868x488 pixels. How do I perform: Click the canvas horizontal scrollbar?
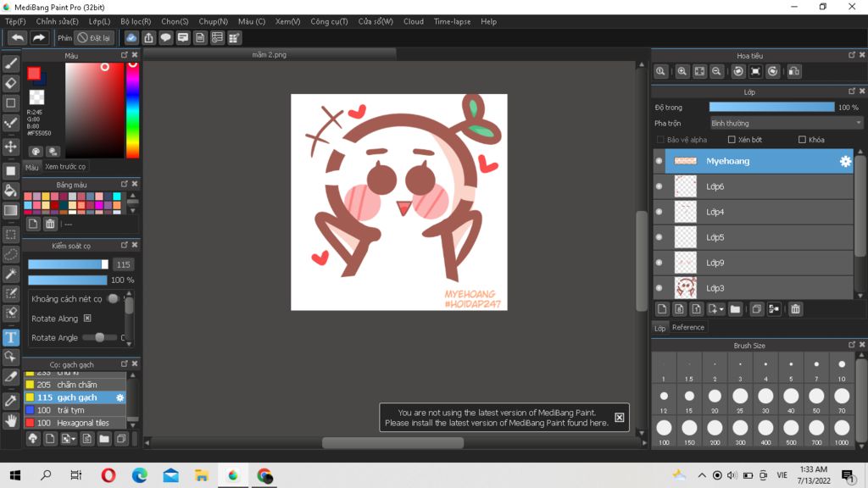[x=393, y=442]
